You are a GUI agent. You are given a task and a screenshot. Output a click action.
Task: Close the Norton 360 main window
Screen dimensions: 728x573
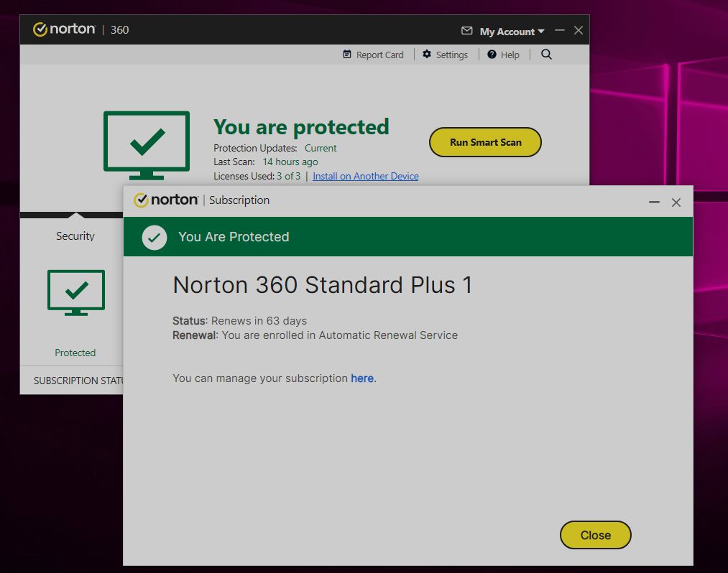tap(578, 30)
